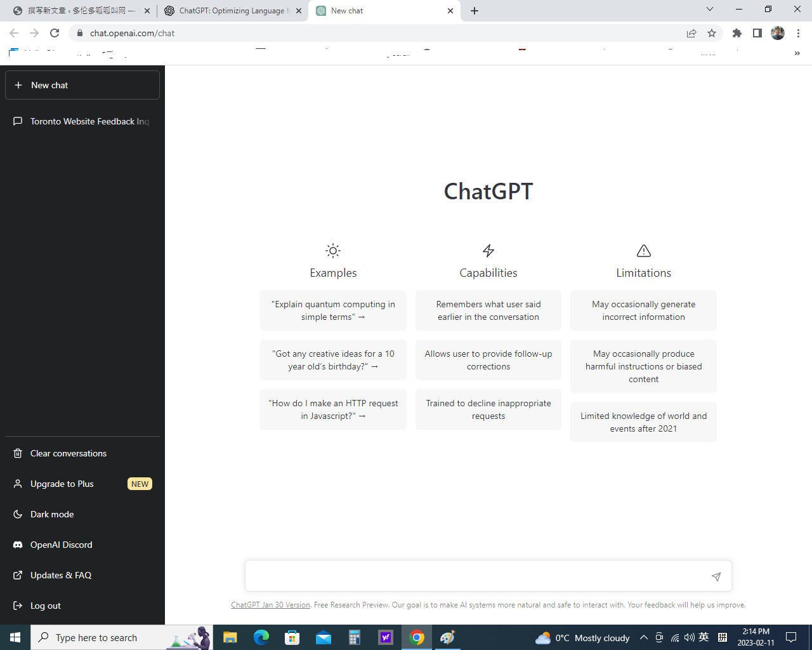Click the address bar URL
The image size is (812, 650).
click(132, 33)
